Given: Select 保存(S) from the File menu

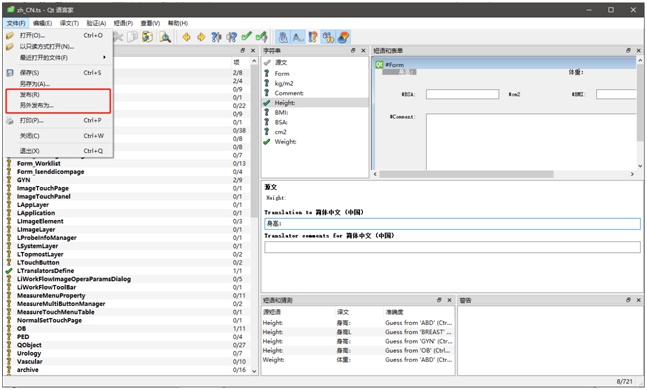Looking at the screenshot, I should 58,73.
